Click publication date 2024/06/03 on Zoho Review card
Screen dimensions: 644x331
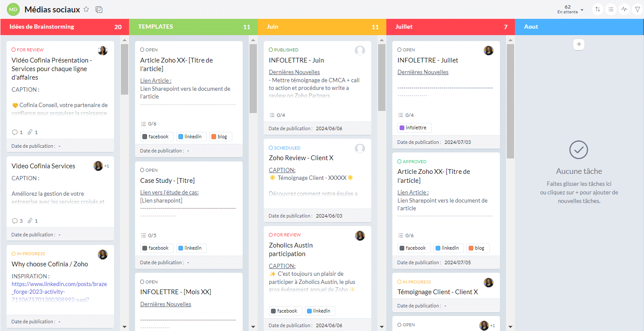pos(329,216)
